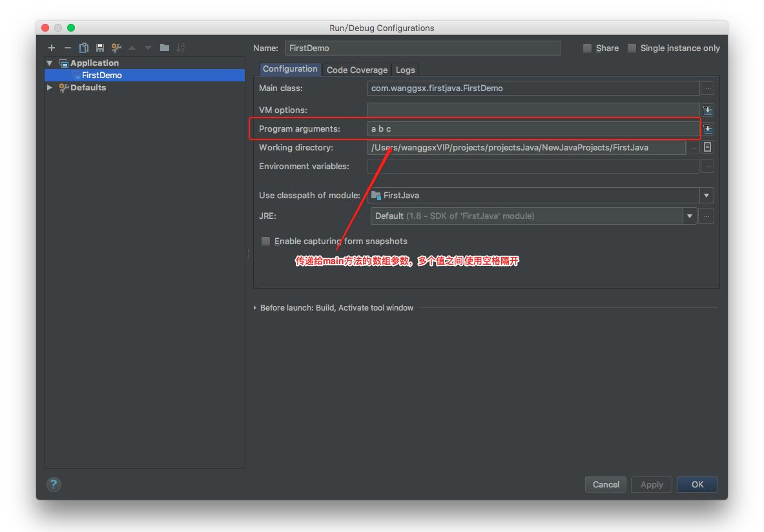Screen dimensions: 764x532
Task: Copy the selected configuration
Action: (x=84, y=48)
